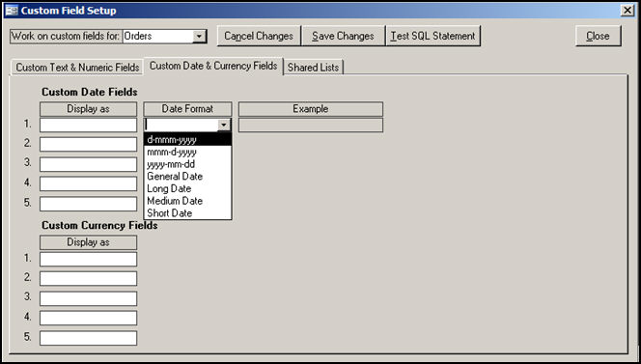Click the Custom Field Setup title bar icon
The image size is (641, 364).
pyautogui.click(x=12, y=11)
